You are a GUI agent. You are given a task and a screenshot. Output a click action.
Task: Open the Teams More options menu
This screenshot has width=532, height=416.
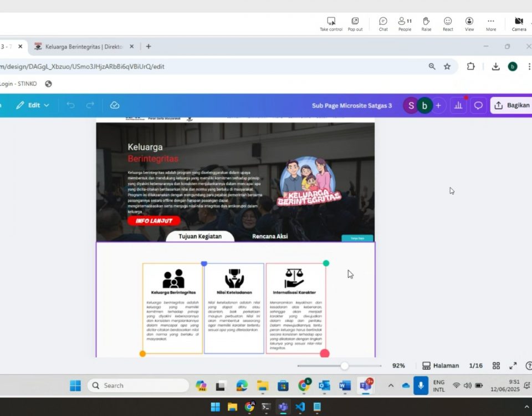[x=491, y=24]
